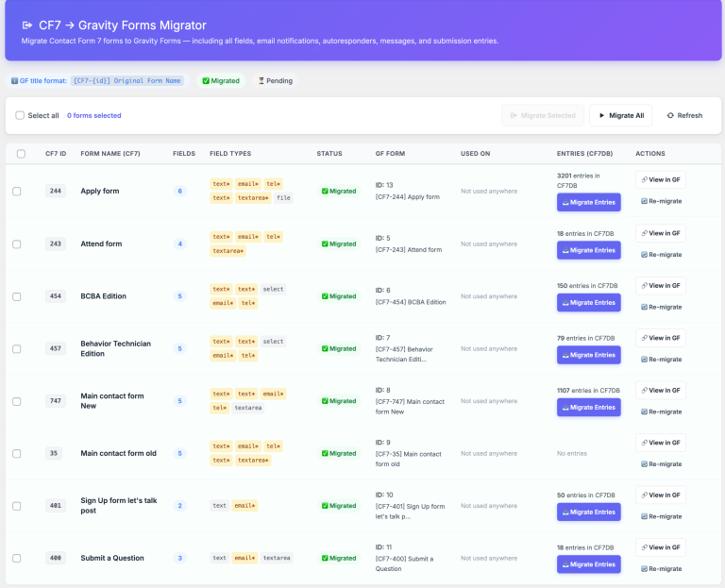The height and width of the screenshot is (588, 725).
Task: Migrate entries for Main contact form New
Action: (588, 408)
